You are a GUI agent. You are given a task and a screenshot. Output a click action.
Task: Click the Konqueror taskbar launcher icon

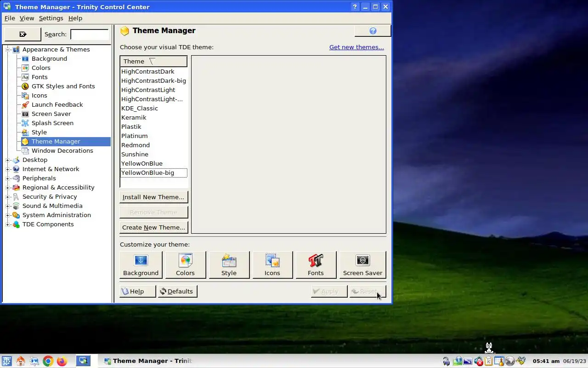click(34, 361)
